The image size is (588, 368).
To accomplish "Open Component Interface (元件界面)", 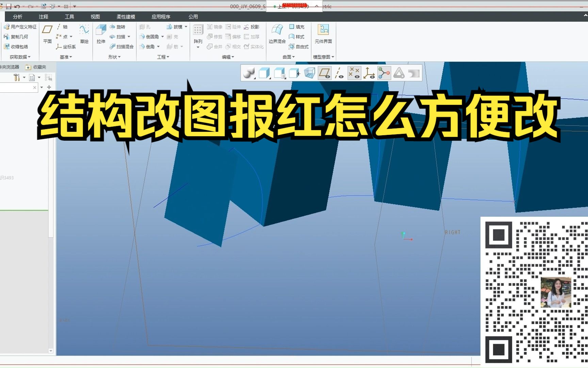I will (323, 34).
